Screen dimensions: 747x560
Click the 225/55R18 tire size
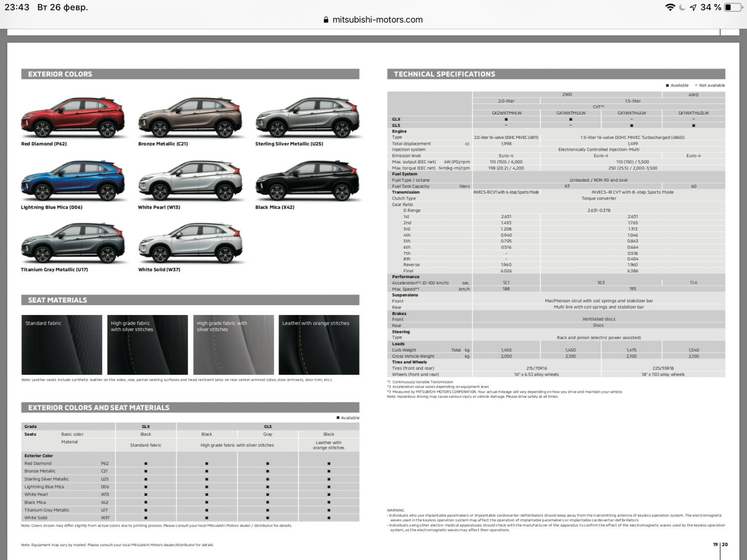click(663, 368)
